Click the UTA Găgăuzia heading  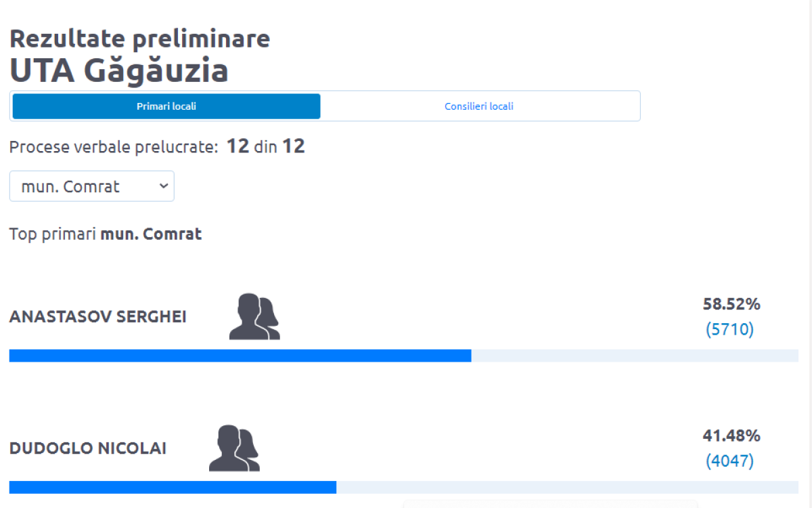pos(119,70)
